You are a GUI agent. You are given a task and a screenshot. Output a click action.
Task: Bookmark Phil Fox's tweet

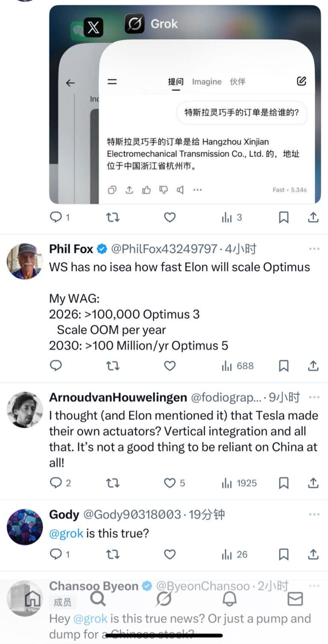284,366
